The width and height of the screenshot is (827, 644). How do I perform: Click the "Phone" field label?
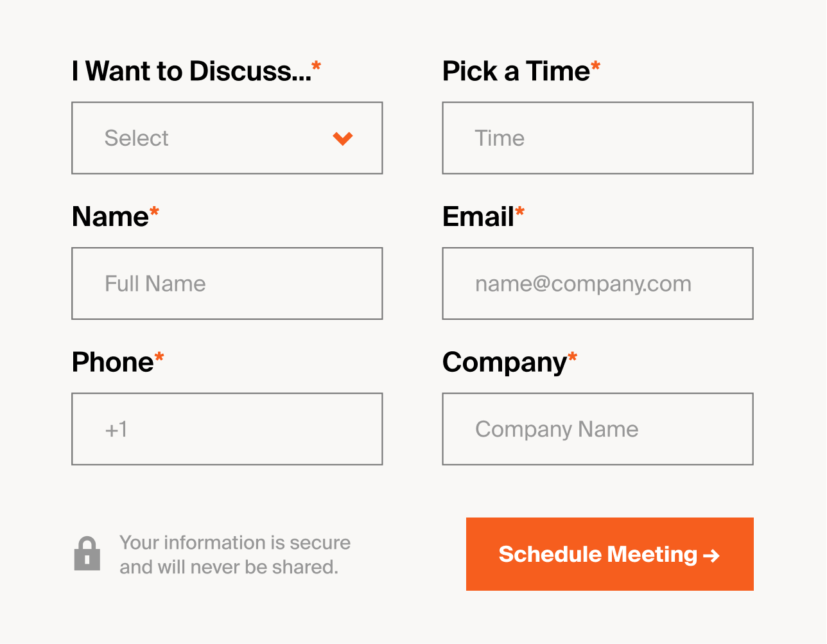[113, 362]
